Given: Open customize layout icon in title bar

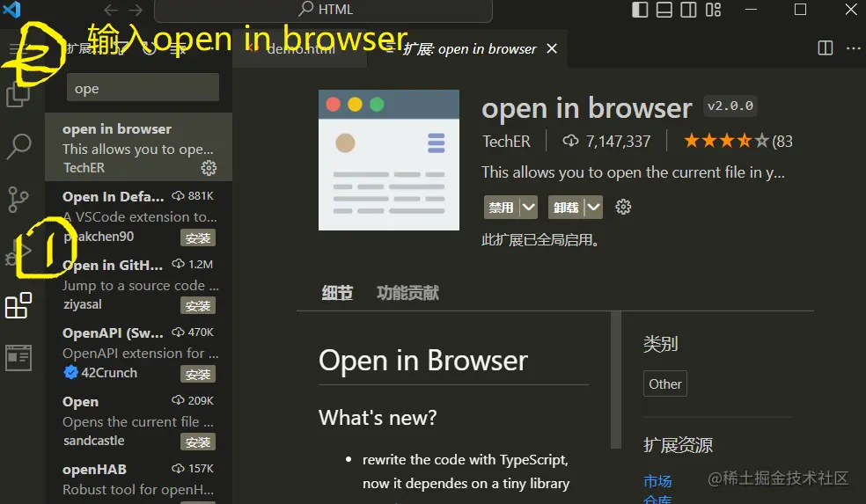Looking at the screenshot, I should point(713,10).
